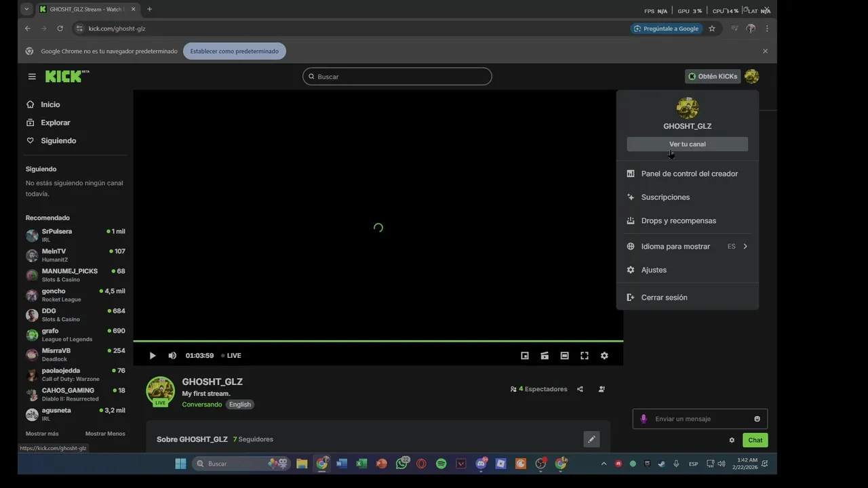Viewport: 868px width, 488px height.
Task: Click the green Chat button
Action: [755, 440]
